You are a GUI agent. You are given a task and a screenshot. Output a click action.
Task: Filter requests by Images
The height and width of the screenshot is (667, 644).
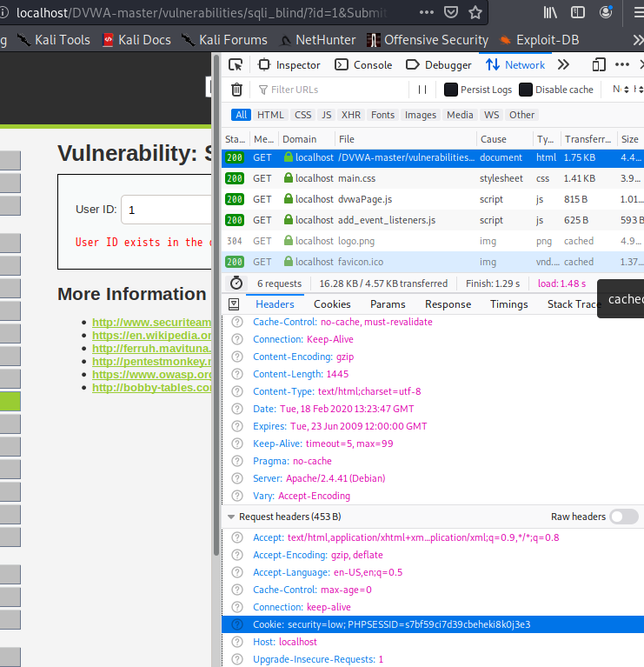point(421,115)
